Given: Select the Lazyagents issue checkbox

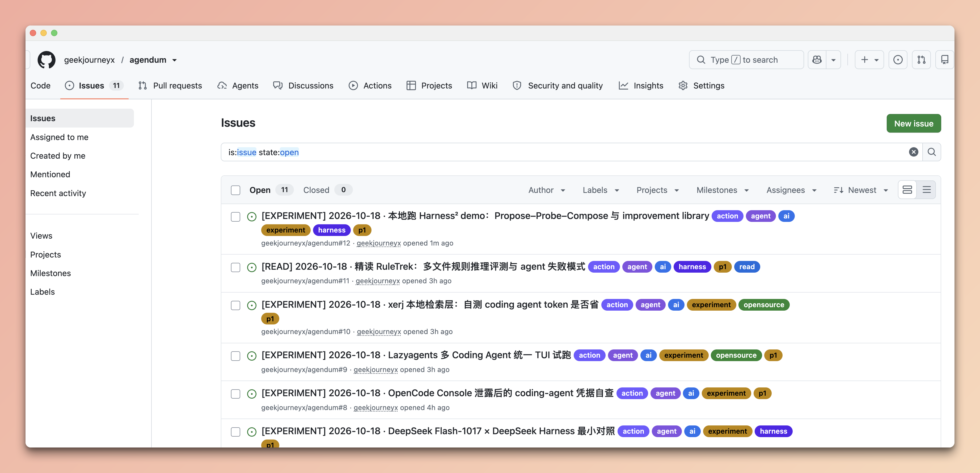Looking at the screenshot, I should click(x=235, y=356).
